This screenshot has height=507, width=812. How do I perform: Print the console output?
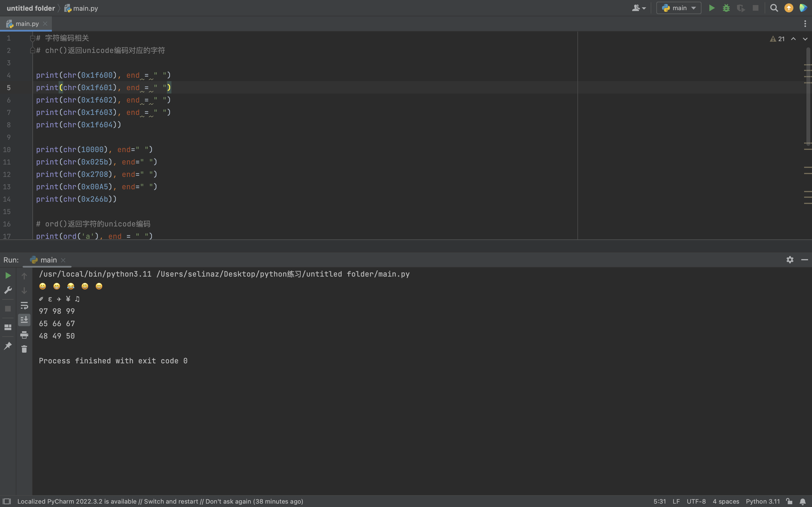[x=24, y=335]
